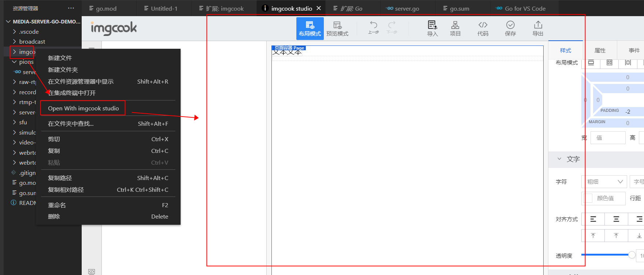Close the imgcook studio tab

(319, 8)
